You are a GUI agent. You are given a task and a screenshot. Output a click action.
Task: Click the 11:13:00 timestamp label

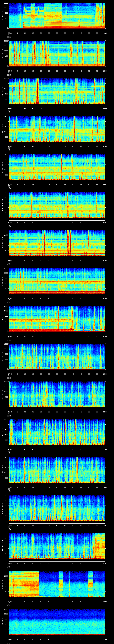click(9, 223)
